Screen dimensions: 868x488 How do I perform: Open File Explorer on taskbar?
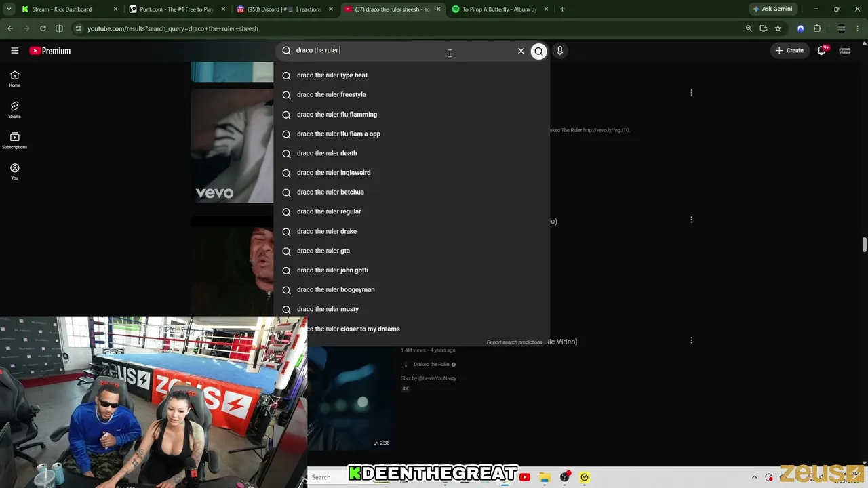coord(545,477)
